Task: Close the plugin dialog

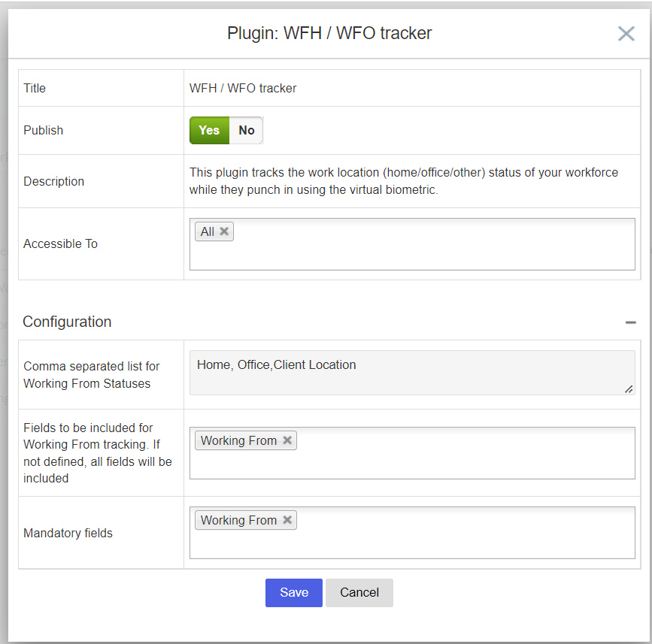Action: point(626,33)
